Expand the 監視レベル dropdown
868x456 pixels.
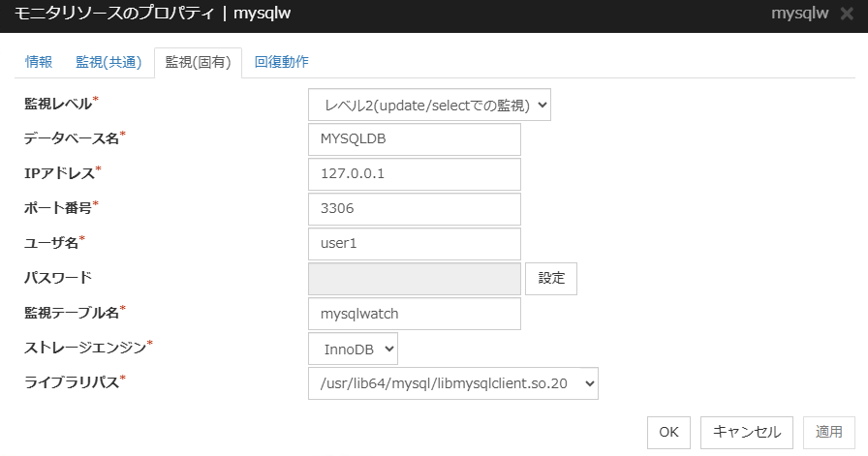(429, 104)
